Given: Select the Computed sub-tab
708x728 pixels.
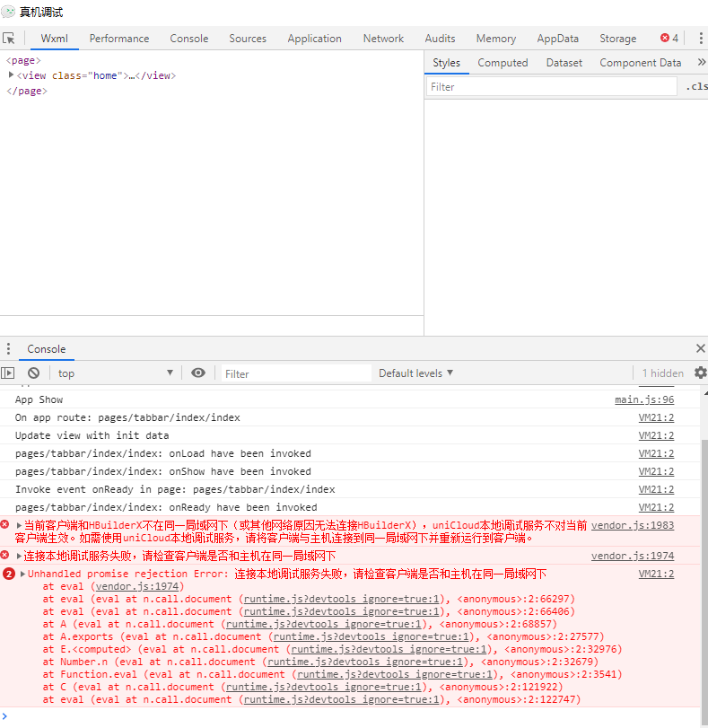Looking at the screenshot, I should pos(503,63).
